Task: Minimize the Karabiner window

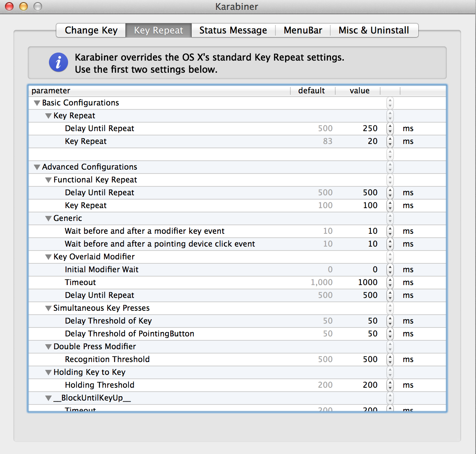Action: (x=24, y=6)
